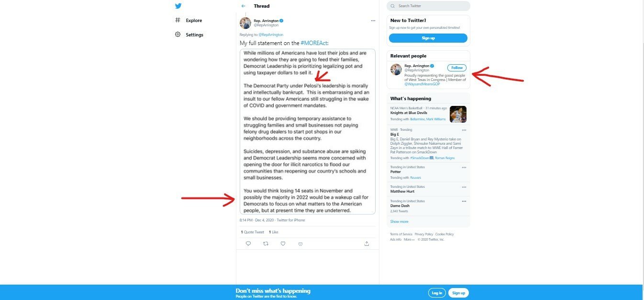Expand the More footer options
644x300 pixels.
(x=409, y=239)
